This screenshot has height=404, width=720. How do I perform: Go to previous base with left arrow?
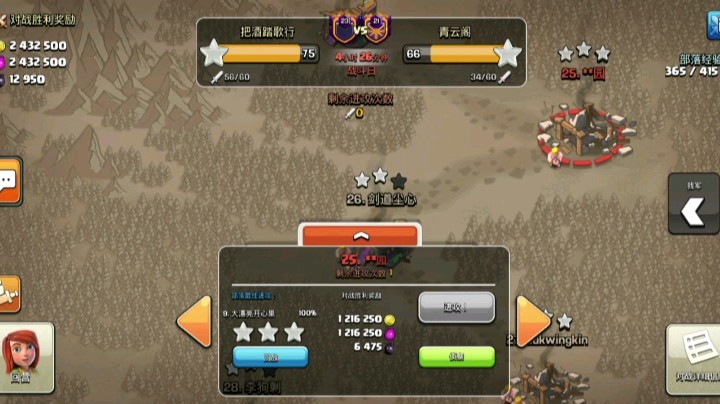[195, 321]
